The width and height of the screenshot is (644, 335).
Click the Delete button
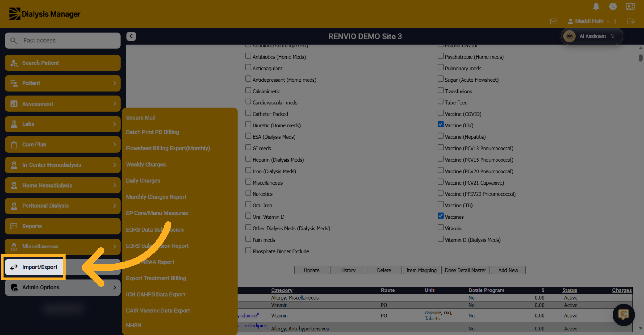(x=384, y=270)
